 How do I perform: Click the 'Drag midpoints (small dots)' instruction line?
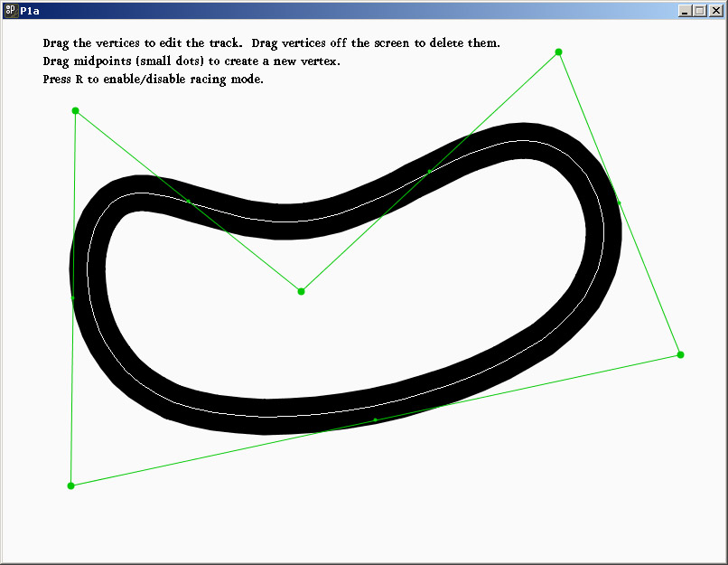(191, 61)
